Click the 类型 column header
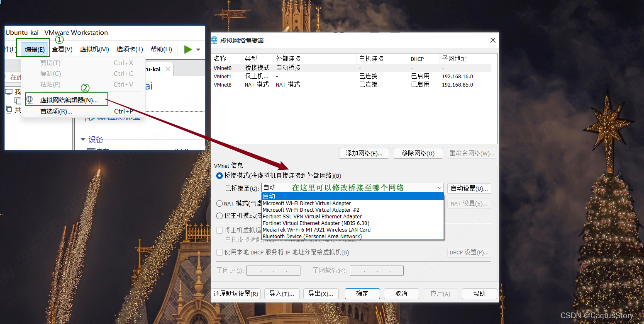The image size is (644, 324). [x=258, y=58]
